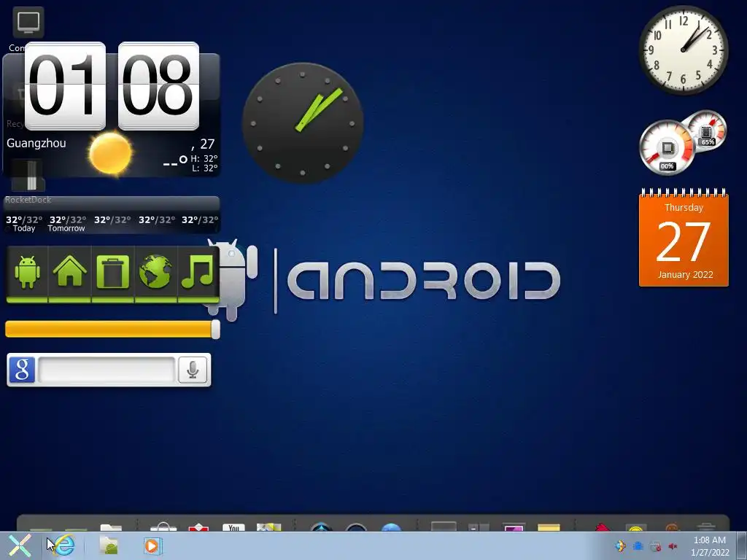The height and width of the screenshot is (560, 747).
Task: Click the sun weather icon
Action: [x=111, y=153]
